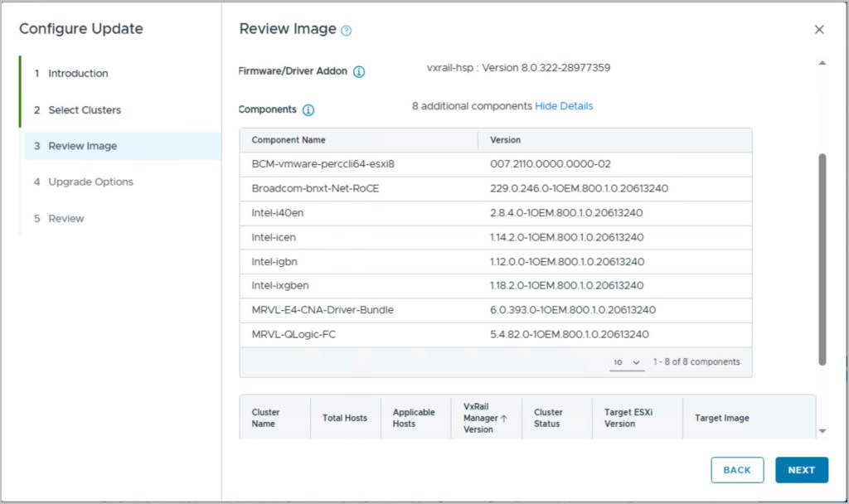The image size is (849, 504).
Task: Go to Select Clusters step
Action: pos(84,110)
